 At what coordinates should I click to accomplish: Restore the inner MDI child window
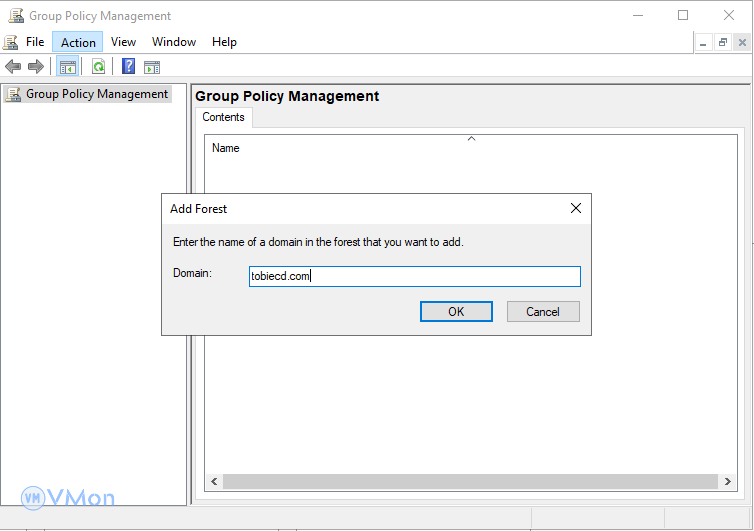tap(723, 42)
